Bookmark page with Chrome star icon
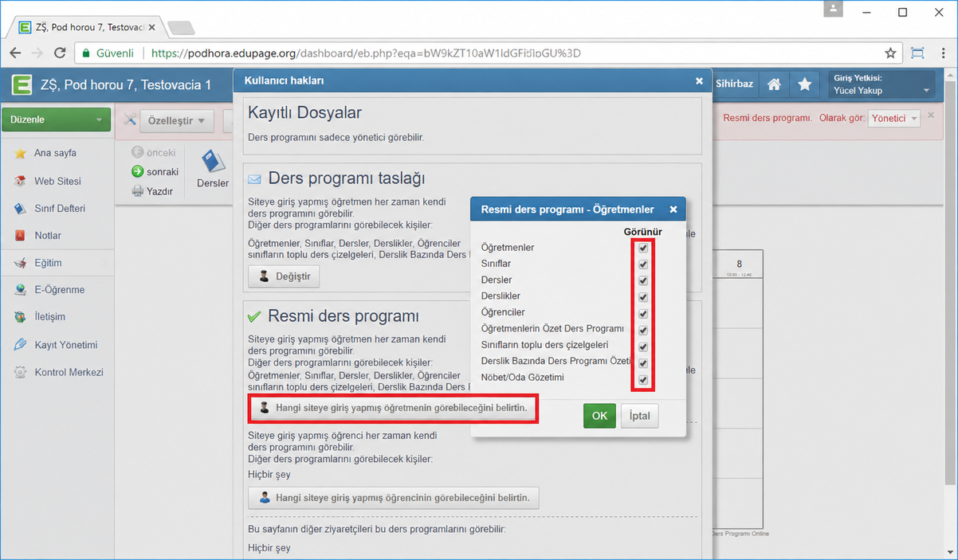The height and width of the screenshot is (560, 958). 890,53
